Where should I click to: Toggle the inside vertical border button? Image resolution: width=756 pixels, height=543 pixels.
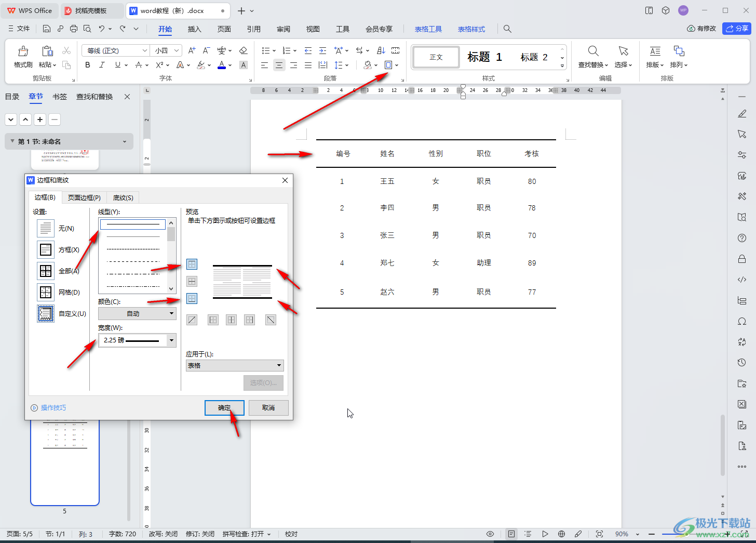coord(231,320)
